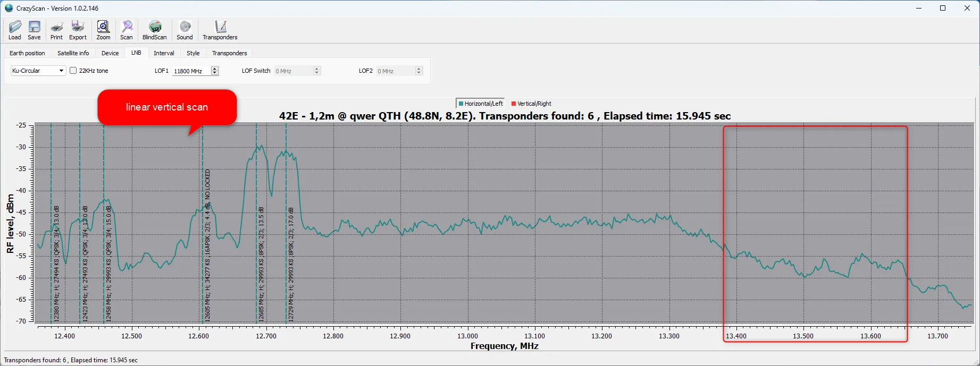Print the spectrum chart
This screenshot has width=980, height=366.
click(x=56, y=30)
